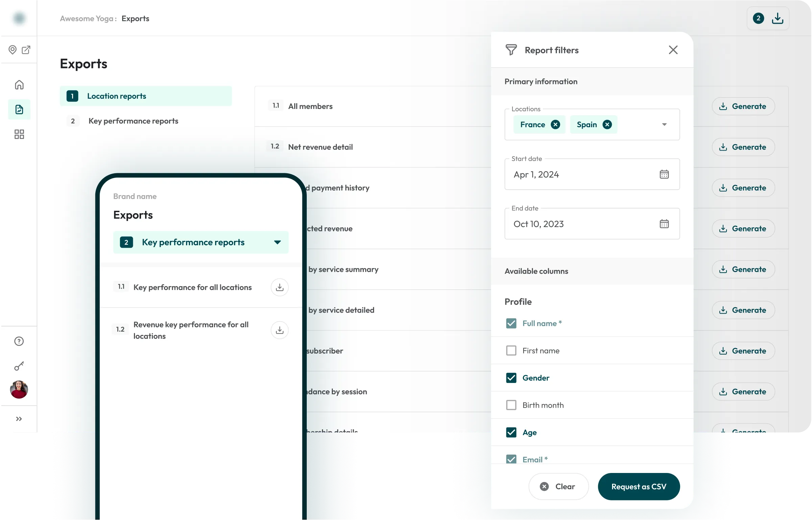Remove the France location chip

(556, 125)
